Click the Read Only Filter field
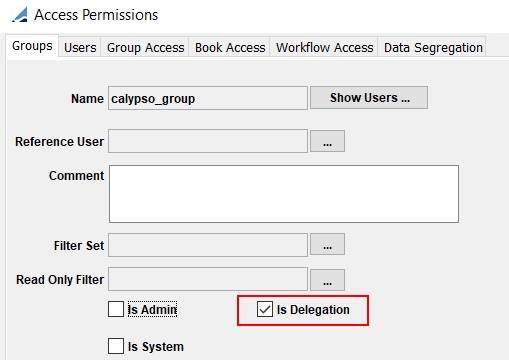The image size is (509, 360). pyautogui.click(x=208, y=279)
